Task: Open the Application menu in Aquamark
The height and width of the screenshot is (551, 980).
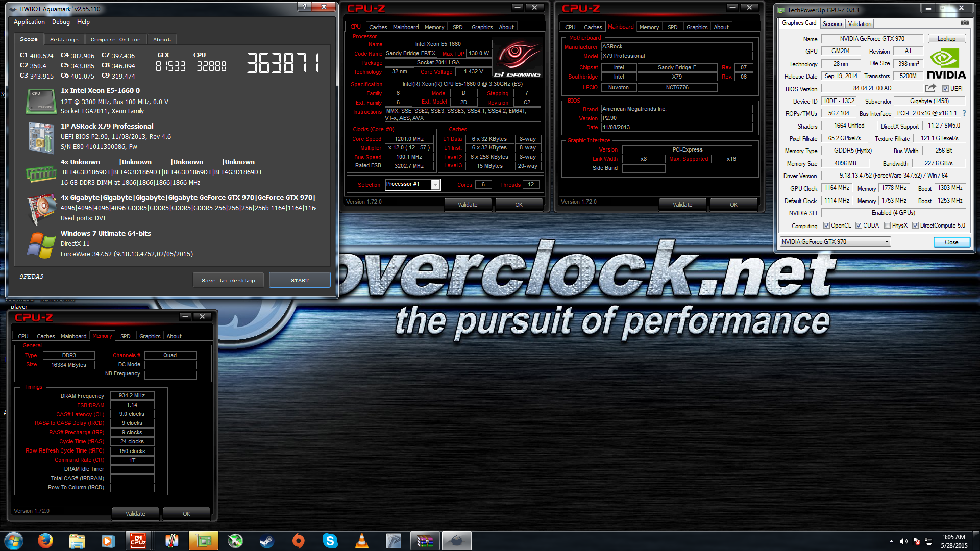Action: 29,22
